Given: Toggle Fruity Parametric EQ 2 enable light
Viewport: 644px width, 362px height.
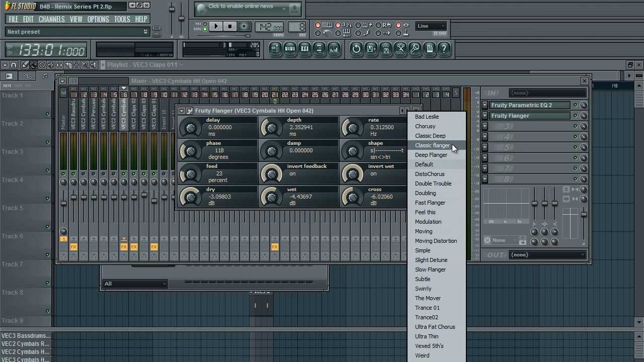Looking at the screenshot, I should [575, 105].
